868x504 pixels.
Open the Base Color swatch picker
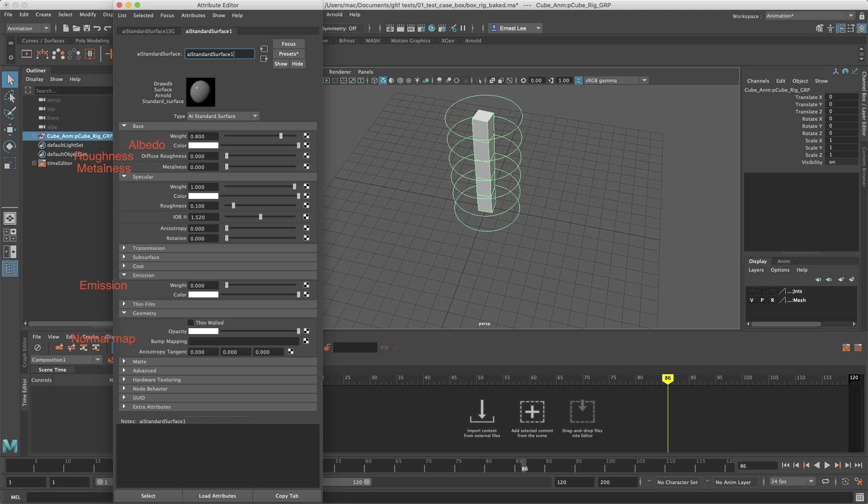click(x=203, y=145)
